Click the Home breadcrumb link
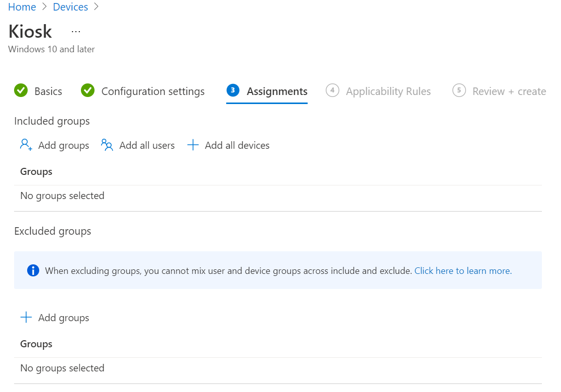 (x=22, y=7)
